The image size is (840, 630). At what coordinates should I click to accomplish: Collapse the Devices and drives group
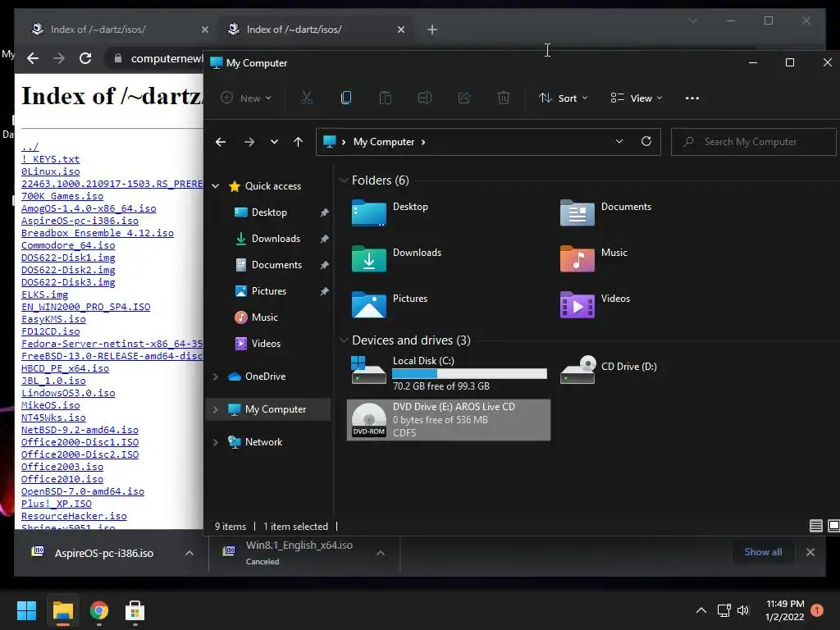point(344,340)
